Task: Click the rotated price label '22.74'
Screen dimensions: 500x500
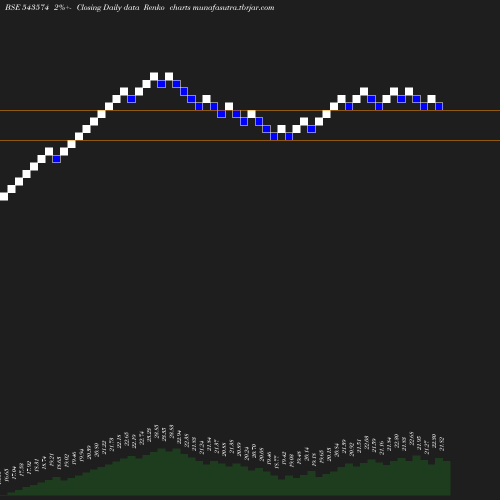Action: (142, 438)
